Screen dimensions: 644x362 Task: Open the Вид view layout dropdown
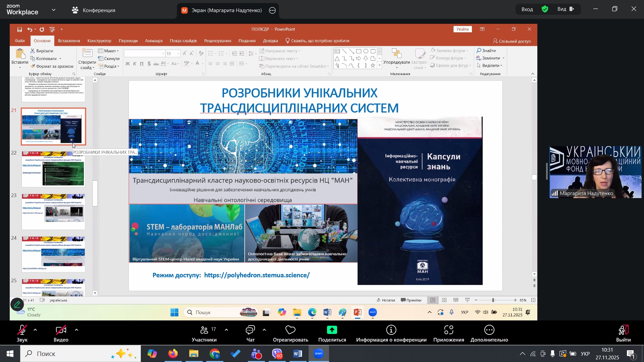tap(566, 9)
